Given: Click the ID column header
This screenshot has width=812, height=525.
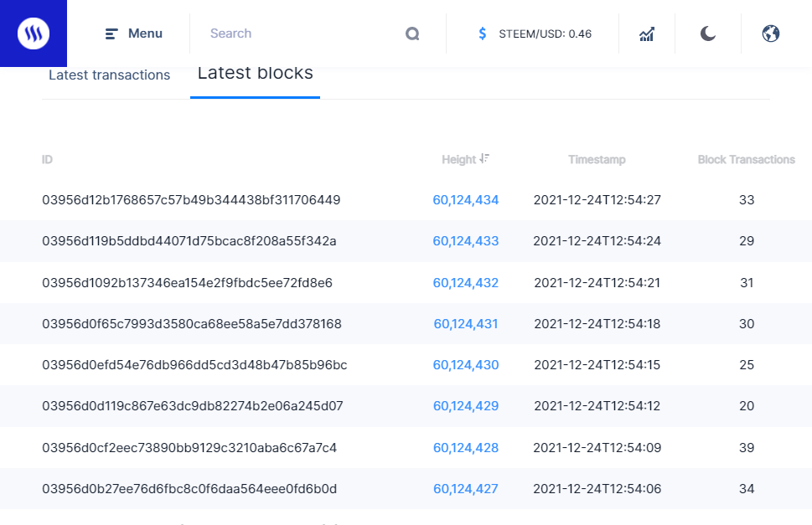Looking at the screenshot, I should pos(47,159).
